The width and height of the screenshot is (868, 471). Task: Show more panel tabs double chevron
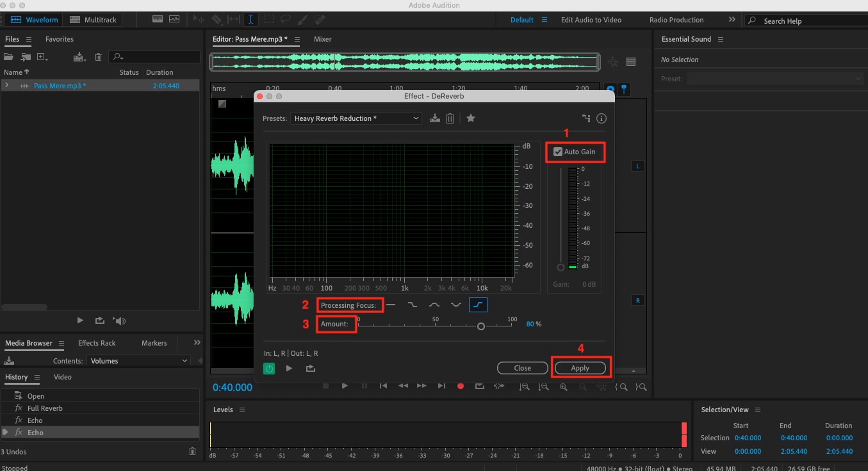[x=197, y=343]
